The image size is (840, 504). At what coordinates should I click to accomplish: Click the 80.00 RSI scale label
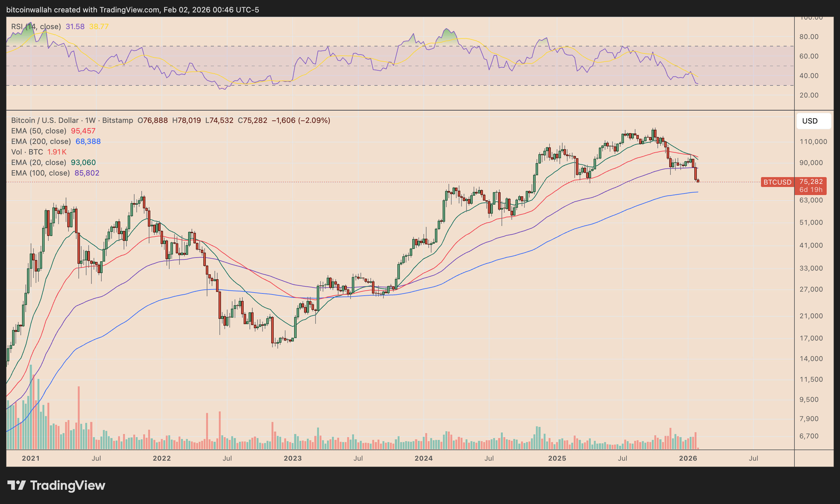[809, 37]
